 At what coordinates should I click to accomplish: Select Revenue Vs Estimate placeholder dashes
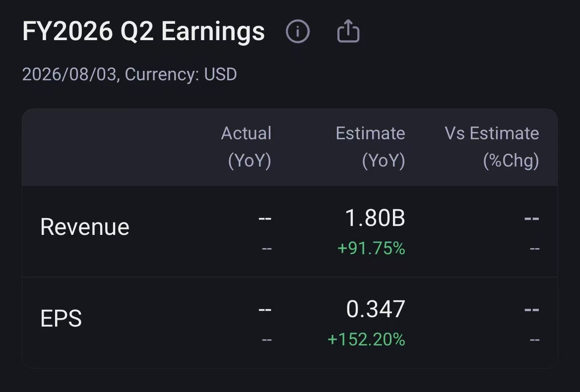click(x=532, y=219)
